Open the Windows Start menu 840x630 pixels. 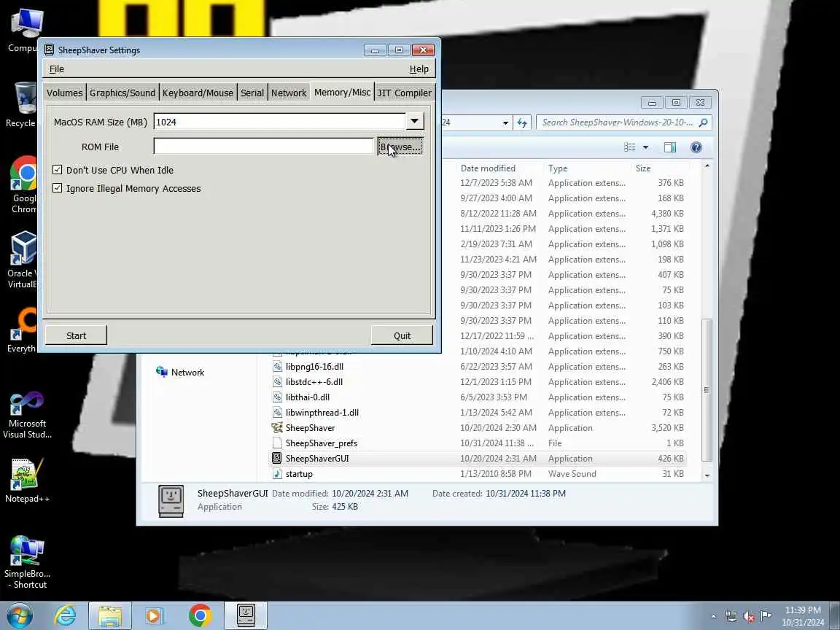19,615
